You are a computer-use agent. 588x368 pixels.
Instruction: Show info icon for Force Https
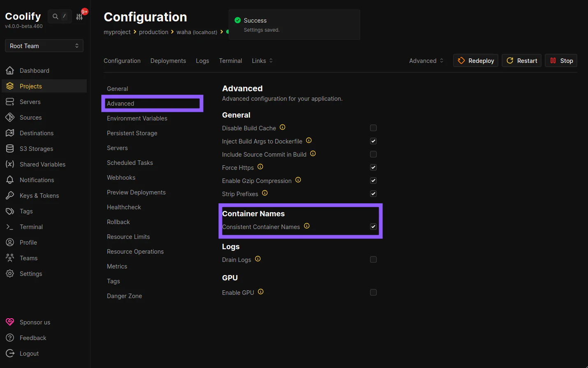coord(260,167)
